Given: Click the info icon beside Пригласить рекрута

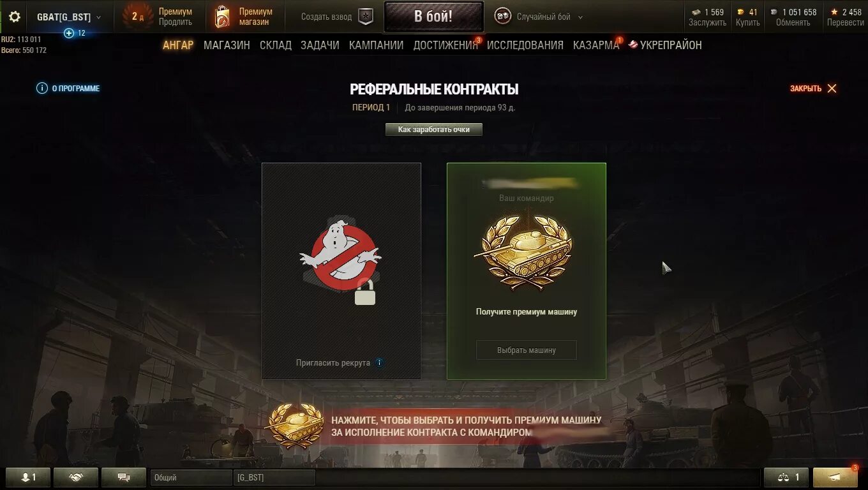Looking at the screenshot, I should (x=379, y=362).
